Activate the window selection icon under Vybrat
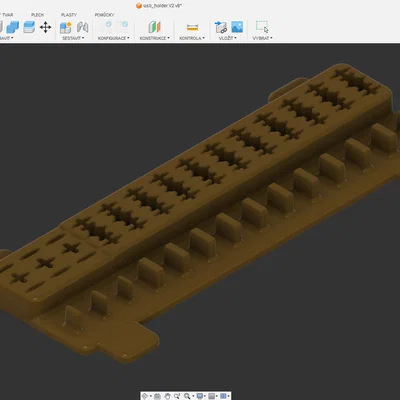 pos(262,27)
